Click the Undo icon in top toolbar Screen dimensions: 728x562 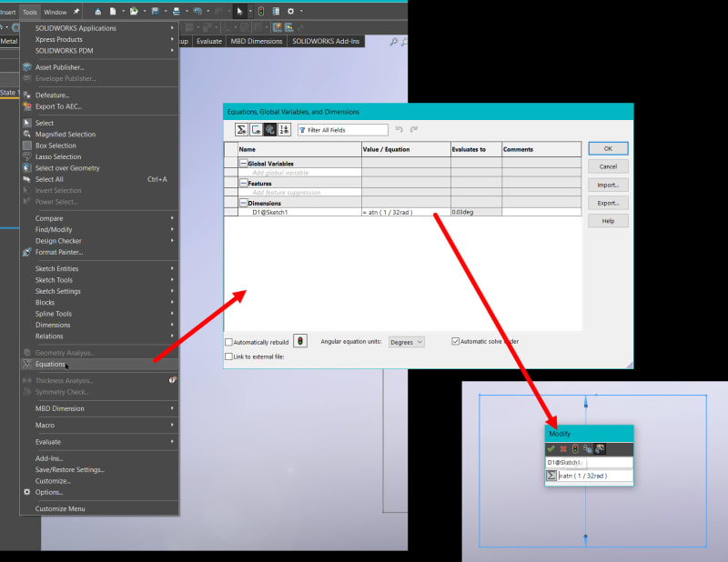click(x=197, y=11)
